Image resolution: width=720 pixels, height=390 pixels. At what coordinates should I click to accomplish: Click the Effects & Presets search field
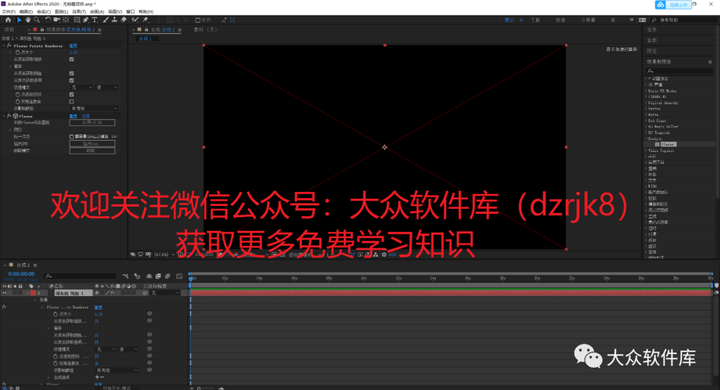point(679,71)
